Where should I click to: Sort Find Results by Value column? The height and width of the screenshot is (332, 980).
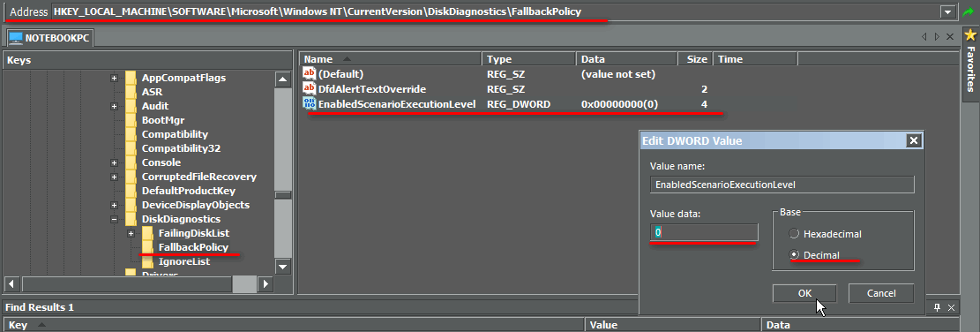673,325
